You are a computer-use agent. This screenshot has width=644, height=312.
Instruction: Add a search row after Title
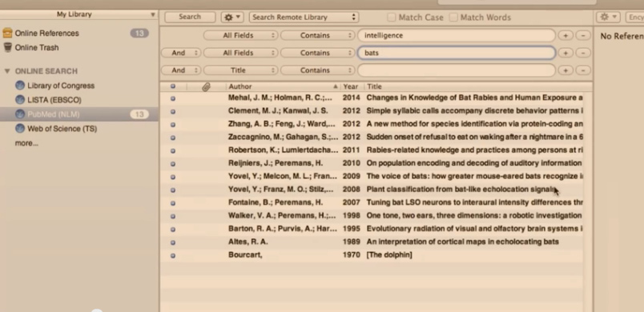coord(566,70)
